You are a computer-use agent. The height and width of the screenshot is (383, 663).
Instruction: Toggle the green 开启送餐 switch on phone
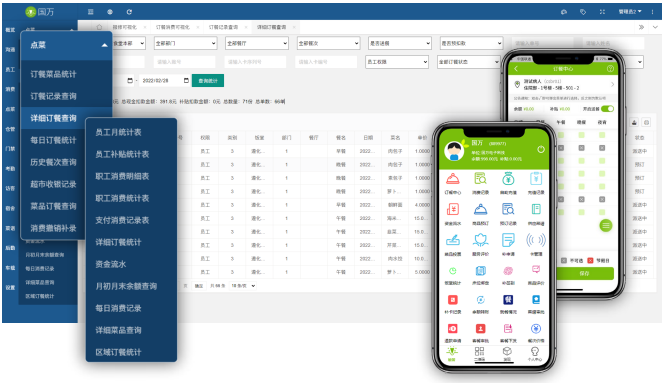pyautogui.click(x=607, y=109)
